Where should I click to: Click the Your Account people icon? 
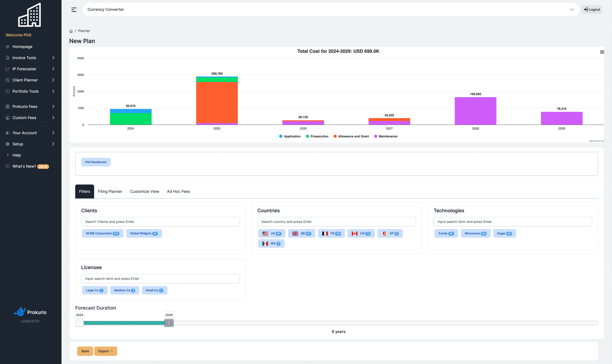click(8, 133)
